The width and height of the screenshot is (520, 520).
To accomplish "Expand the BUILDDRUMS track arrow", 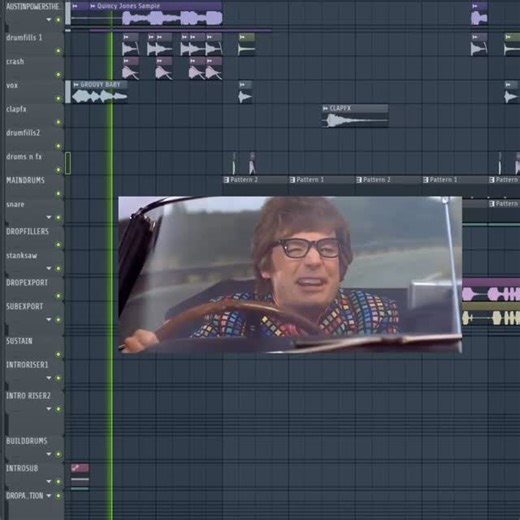I will pyautogui.click(x=49, y=454).
